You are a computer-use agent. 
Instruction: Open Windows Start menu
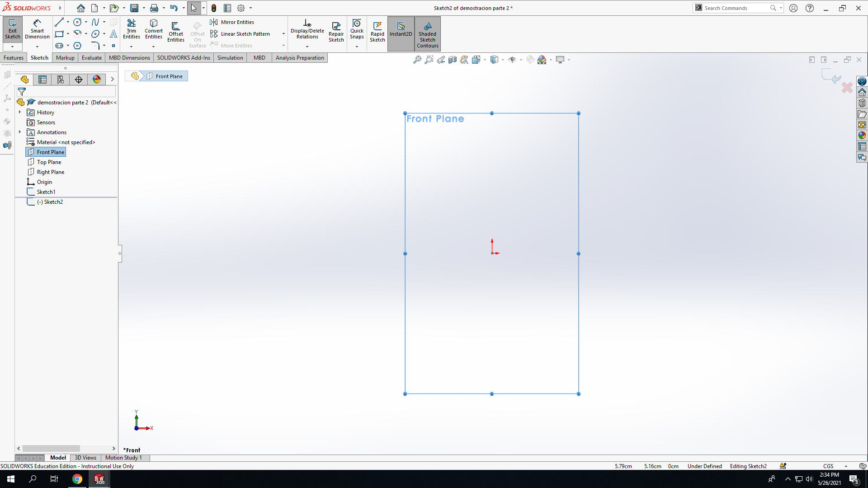pos(11,479)
